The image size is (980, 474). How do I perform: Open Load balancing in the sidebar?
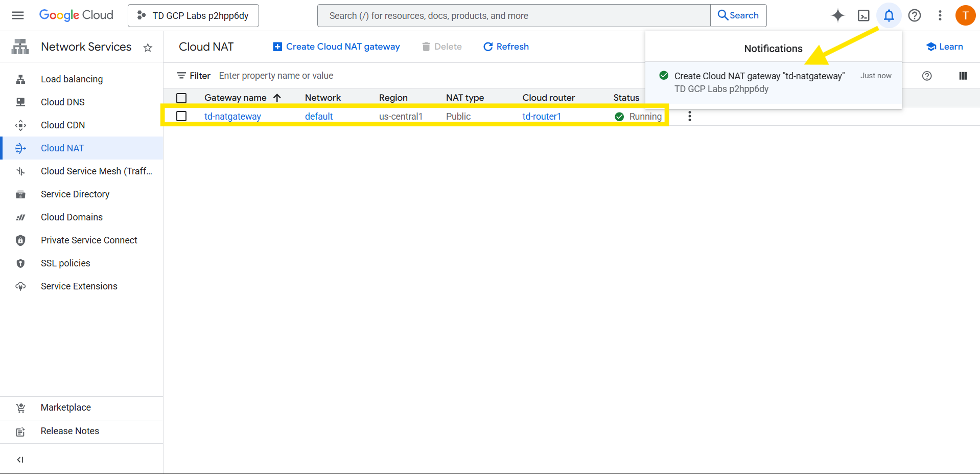point(72,79)
